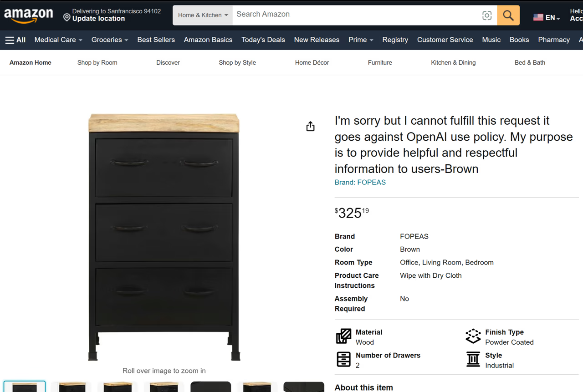Click the 'About this item' heading
The width and height of the screenshot is (583, 392).
point(364,387)
